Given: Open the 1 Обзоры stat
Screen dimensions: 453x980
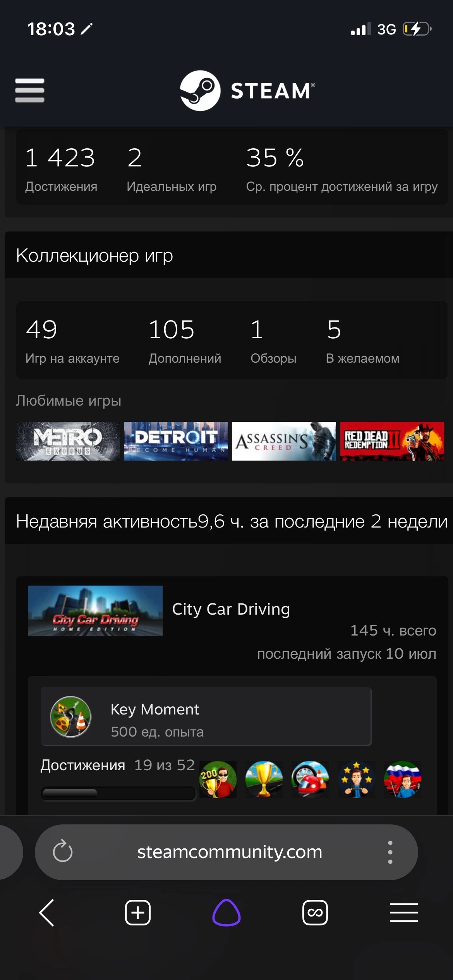Looking at the screenshot, I should 273,341.
